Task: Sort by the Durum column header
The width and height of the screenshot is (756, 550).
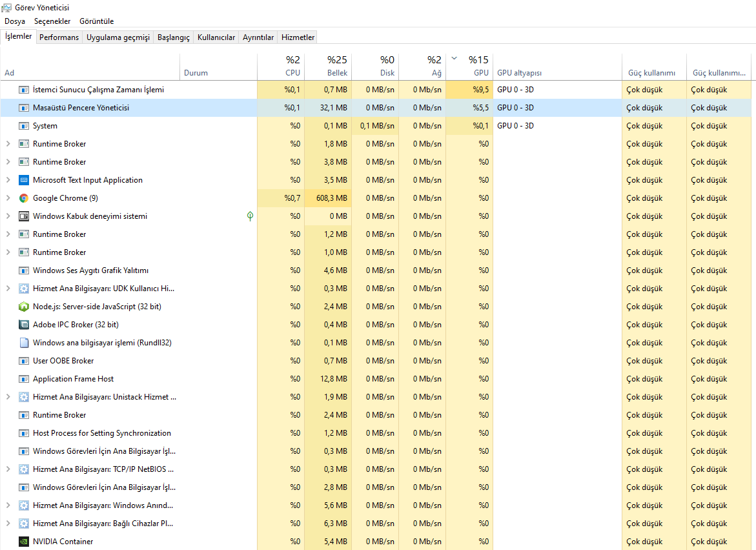Action: coord(218,66)
